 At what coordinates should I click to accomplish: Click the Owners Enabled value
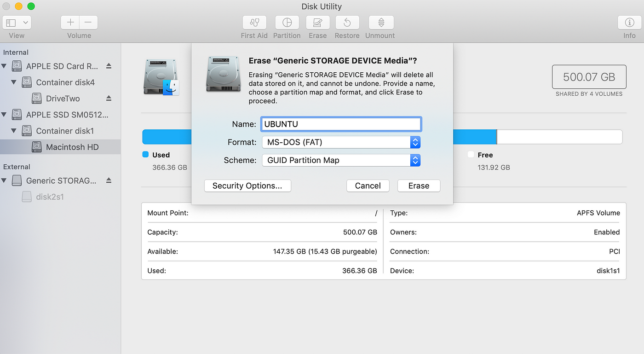click(607, 232)
